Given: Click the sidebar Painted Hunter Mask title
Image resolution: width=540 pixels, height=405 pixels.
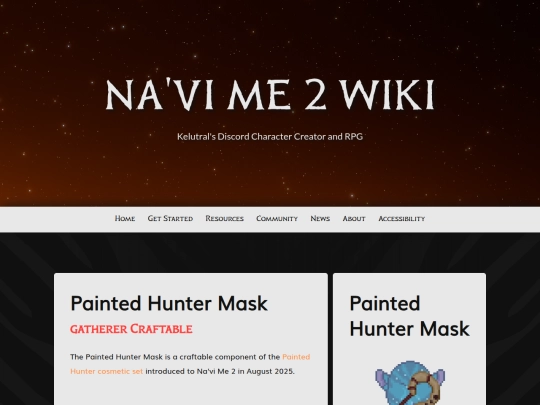Looking at the screenshot, I should pyautogui.click(x=409, y=316).
